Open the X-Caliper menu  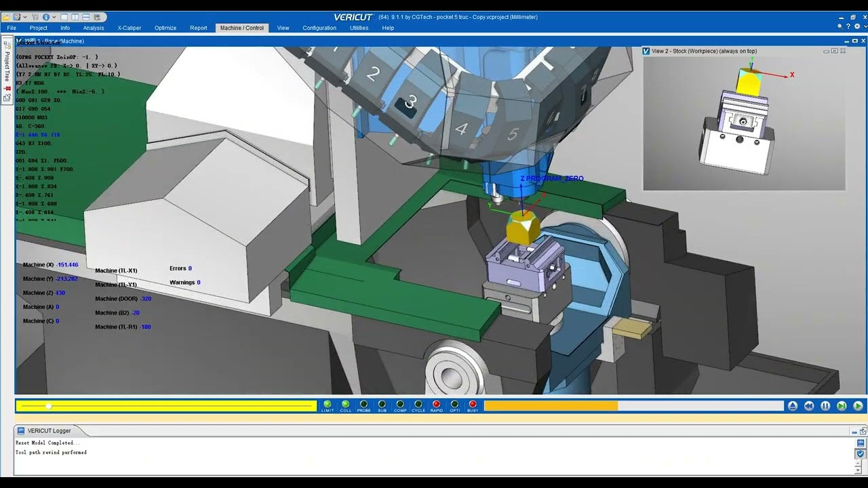point(130,28)
